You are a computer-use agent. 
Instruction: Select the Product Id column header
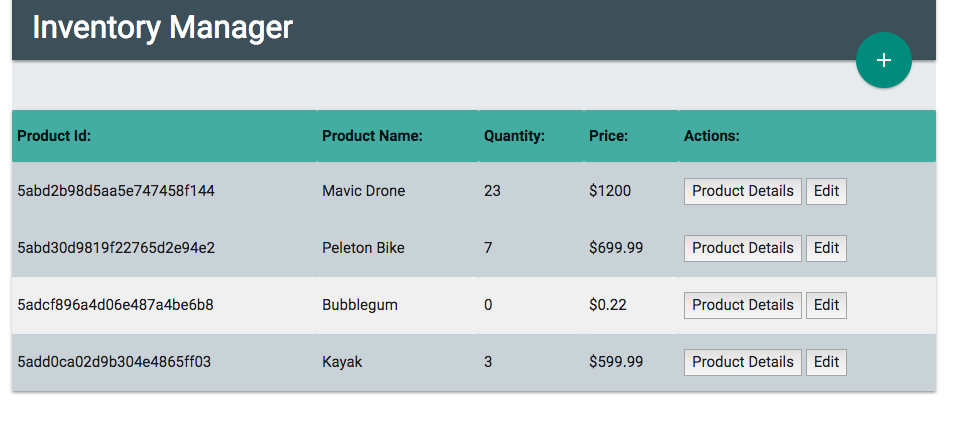54,136
